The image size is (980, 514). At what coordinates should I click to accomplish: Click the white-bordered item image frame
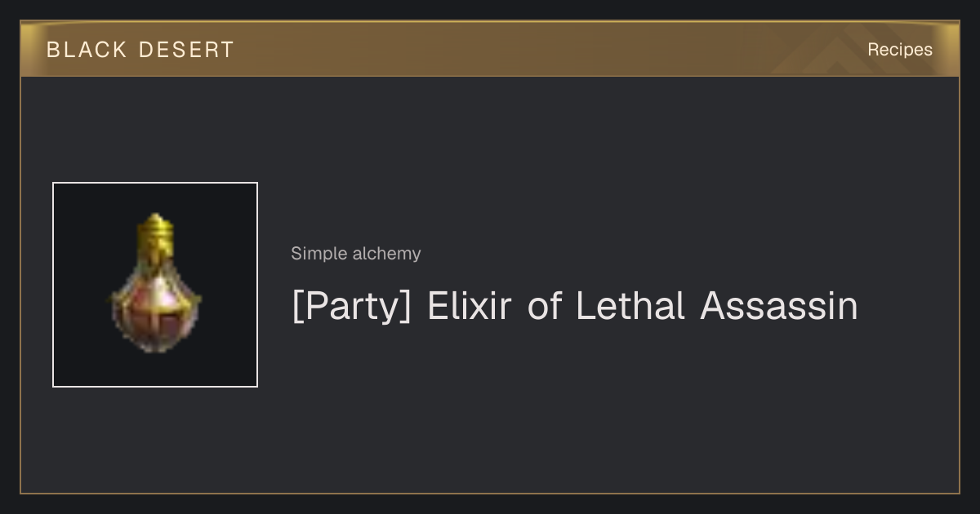tap(155, 285)
